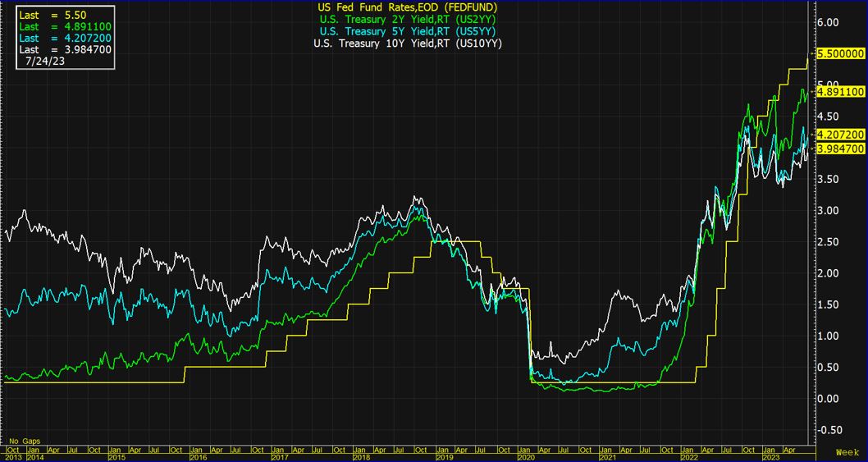
Task: Click the 2016 year label on time axis
Action: tap(198, 456)
